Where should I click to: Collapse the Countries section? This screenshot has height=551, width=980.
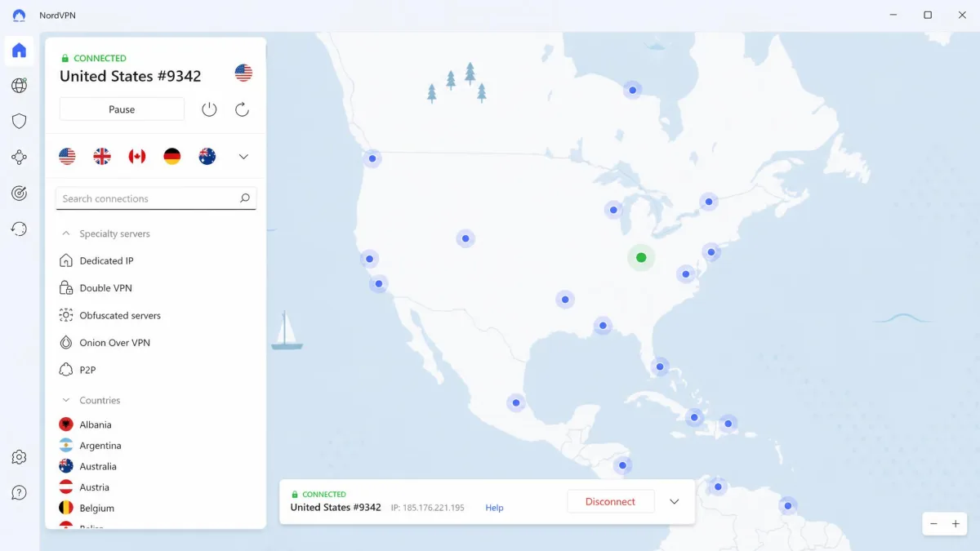tap(66, 400)
